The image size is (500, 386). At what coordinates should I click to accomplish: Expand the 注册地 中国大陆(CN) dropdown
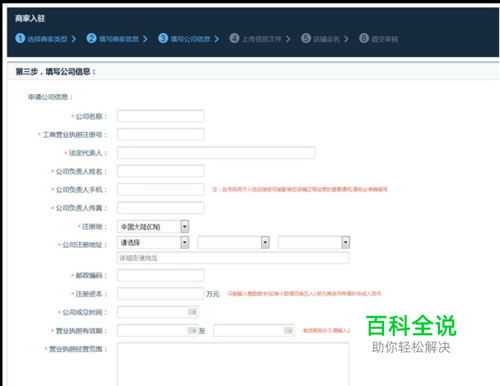(185, 227)
